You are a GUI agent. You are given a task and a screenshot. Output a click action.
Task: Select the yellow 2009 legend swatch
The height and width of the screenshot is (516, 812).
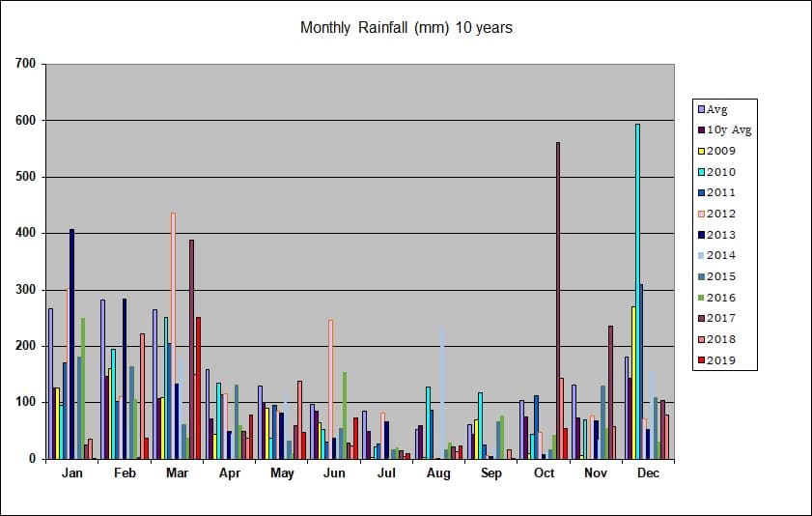click(x=702, y=152)
